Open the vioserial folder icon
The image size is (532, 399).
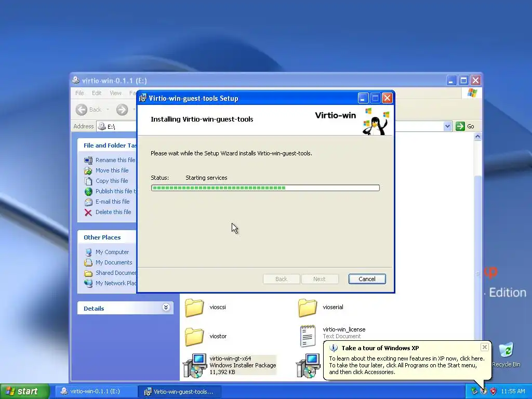point(308,308)
